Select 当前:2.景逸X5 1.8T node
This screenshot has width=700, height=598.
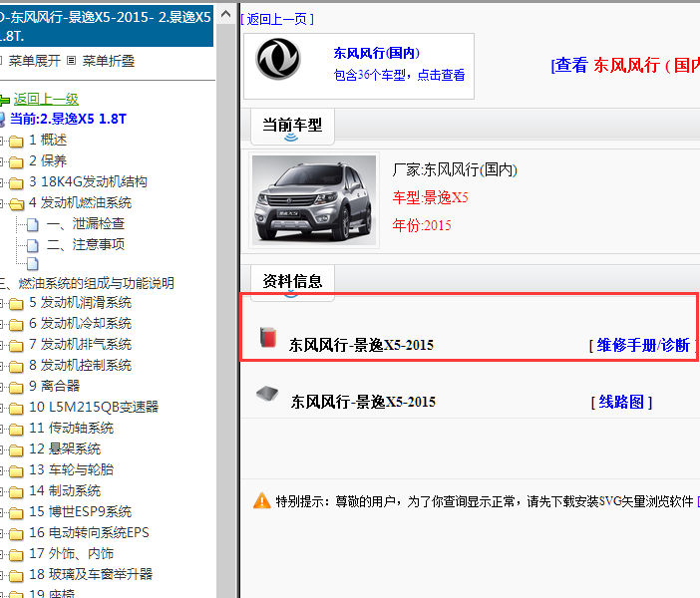[68, 119]
